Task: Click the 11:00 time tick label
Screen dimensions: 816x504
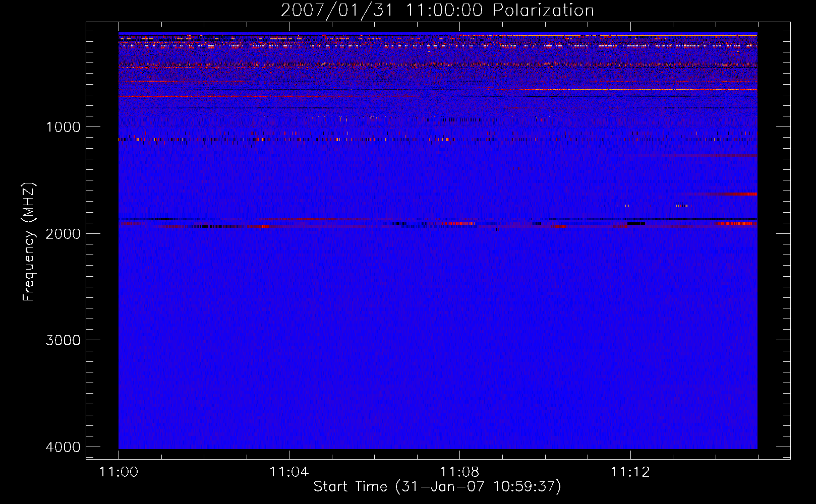Action: click(119, 472)
